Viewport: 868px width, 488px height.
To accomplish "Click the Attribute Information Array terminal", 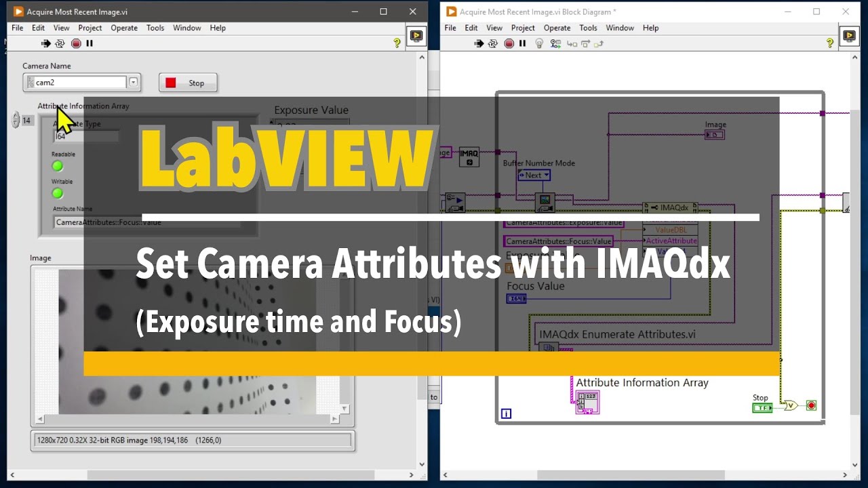I will point(587,402).
